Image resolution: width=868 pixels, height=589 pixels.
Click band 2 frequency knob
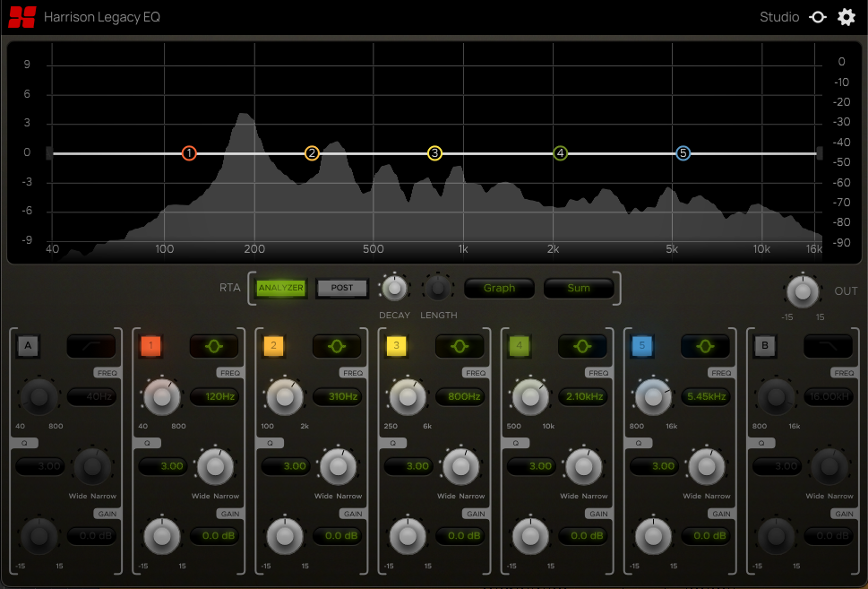click(285, 397)
